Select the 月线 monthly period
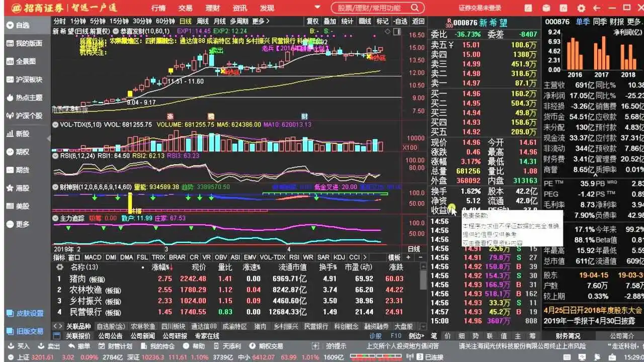This screenshot has width=644, height=362. 219,21
